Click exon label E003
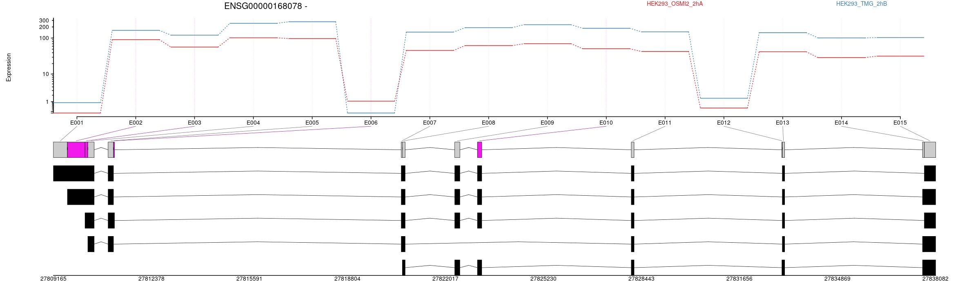This screenshot has height=286, width=980. click(194, 123)
